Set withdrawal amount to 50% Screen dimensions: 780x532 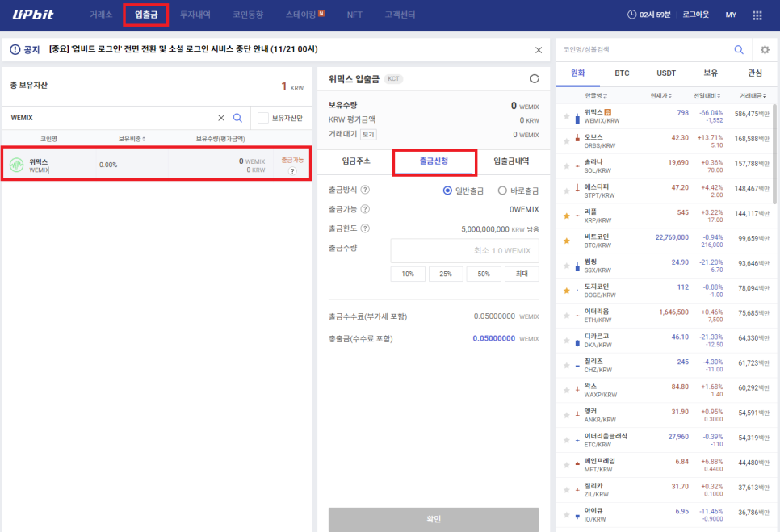[x=484, y=274]
